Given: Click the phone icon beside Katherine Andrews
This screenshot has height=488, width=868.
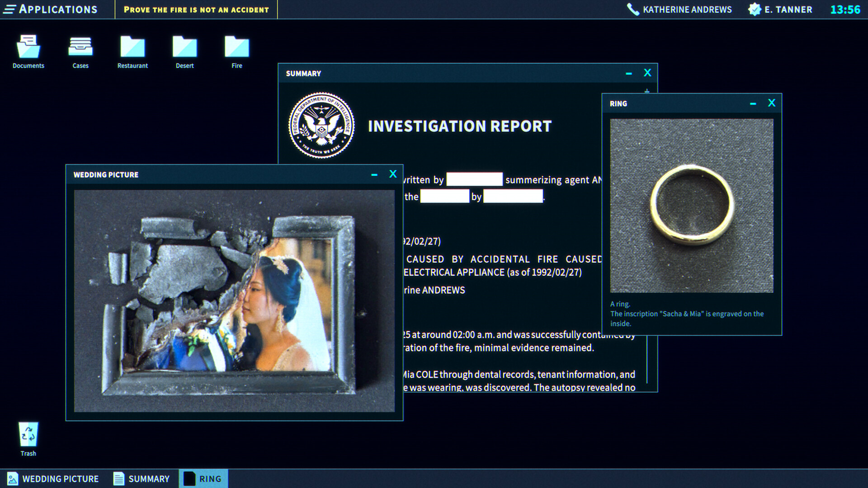Looking at the screenshot, I should [632, 9].
